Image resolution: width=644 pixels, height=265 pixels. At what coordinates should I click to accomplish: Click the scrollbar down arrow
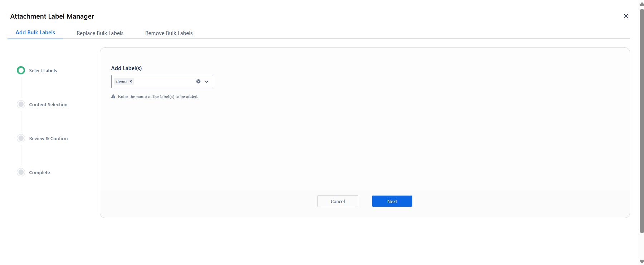click(x=641, y=261)
